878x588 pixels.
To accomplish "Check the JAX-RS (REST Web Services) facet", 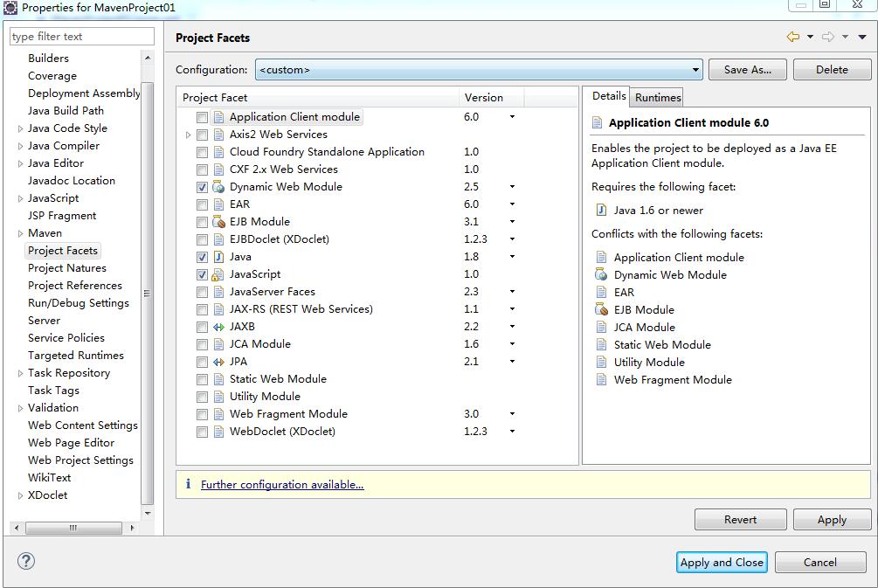I will point(202,308).
